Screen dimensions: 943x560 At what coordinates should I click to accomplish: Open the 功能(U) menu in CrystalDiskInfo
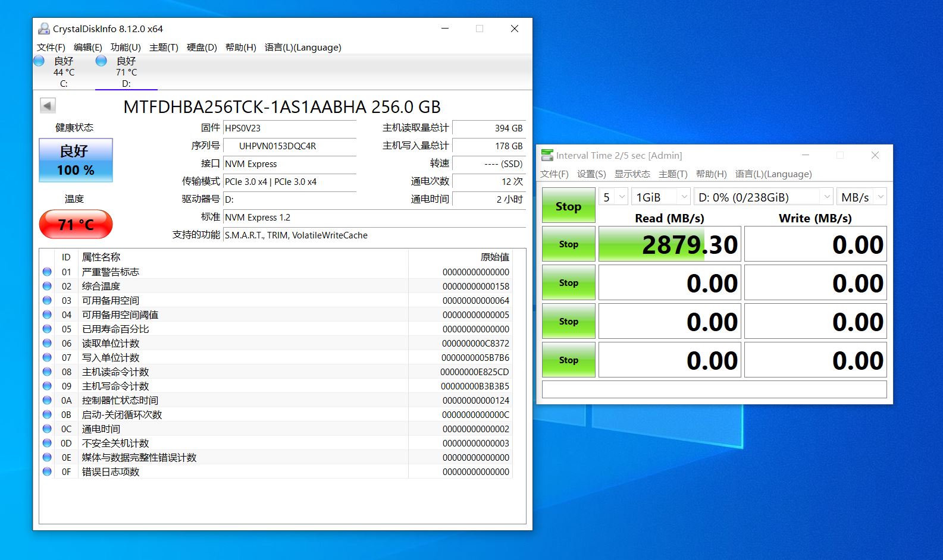pos(126,48)
